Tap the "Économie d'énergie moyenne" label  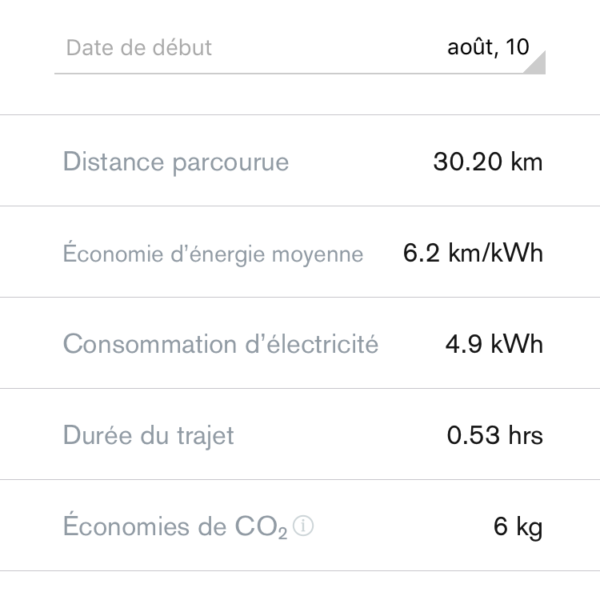pos(213,254)
